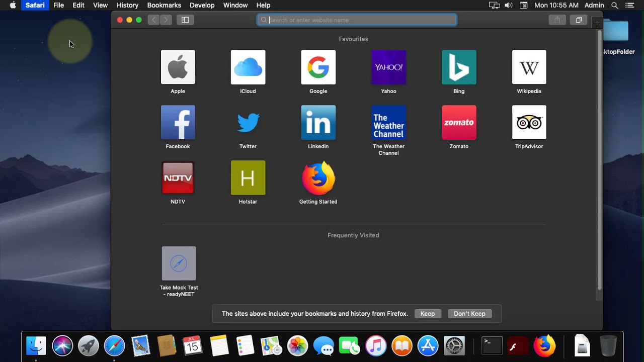
Task: Open the Zomato favourite
Action: pyautogui.click(x=459, y=122)
